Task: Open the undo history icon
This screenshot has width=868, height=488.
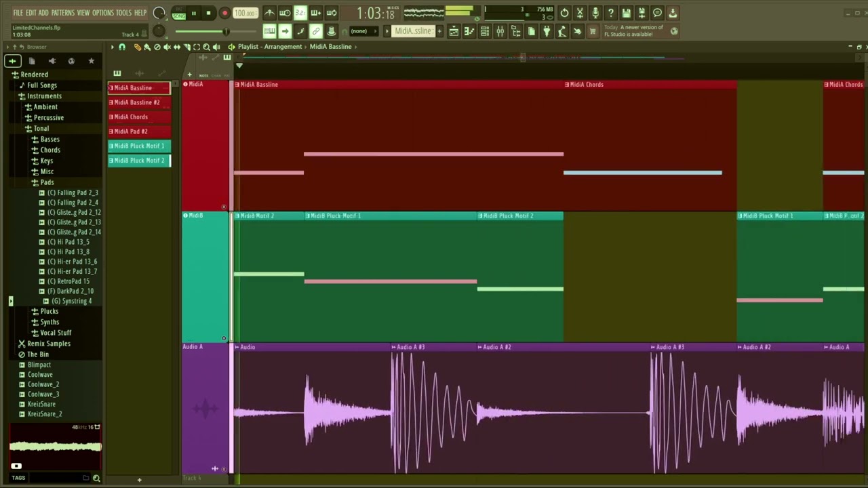Action: 564,13
